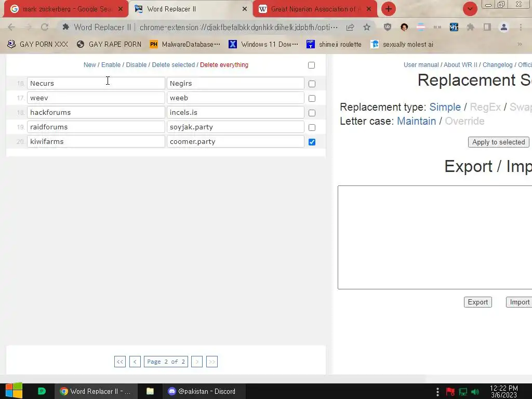Click the browser forward arrow
Screen dimensions: 532x399
[x=28, y=27]
